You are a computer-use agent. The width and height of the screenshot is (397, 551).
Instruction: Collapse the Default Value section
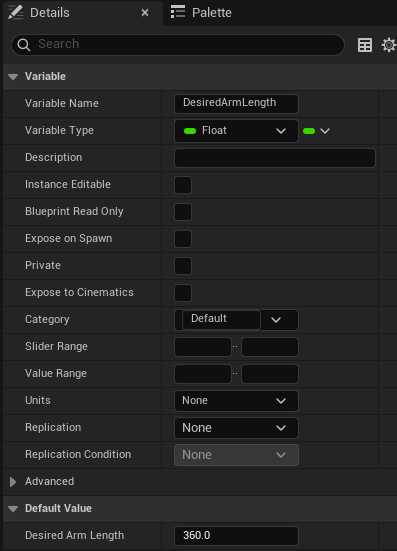click(x=13, y=508)
